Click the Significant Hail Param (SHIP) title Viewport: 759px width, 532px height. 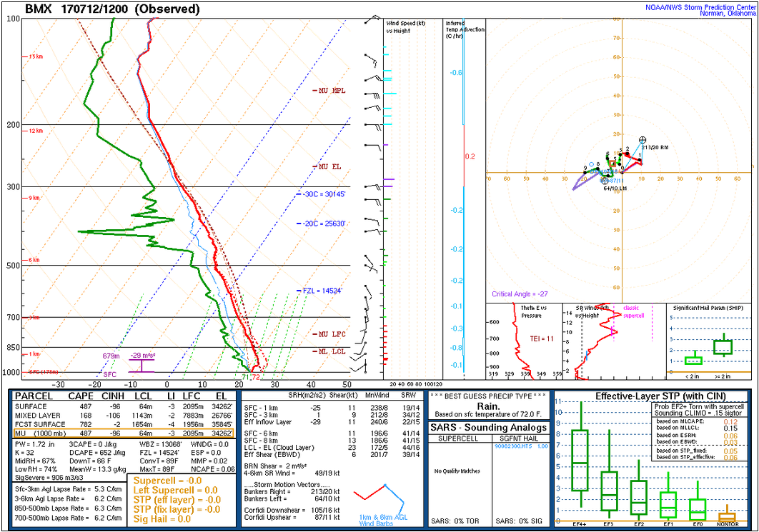tap(708, 308)
